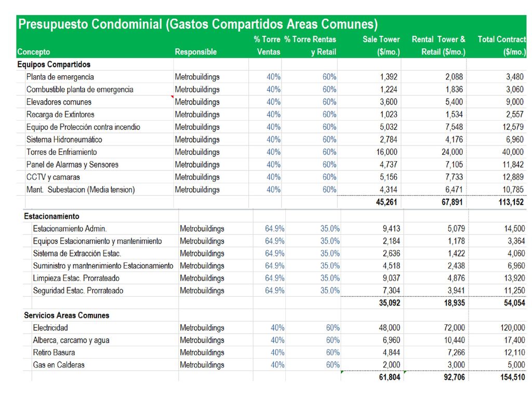Click the Panel de Alarmas 7,105 cell

point(454,165)
